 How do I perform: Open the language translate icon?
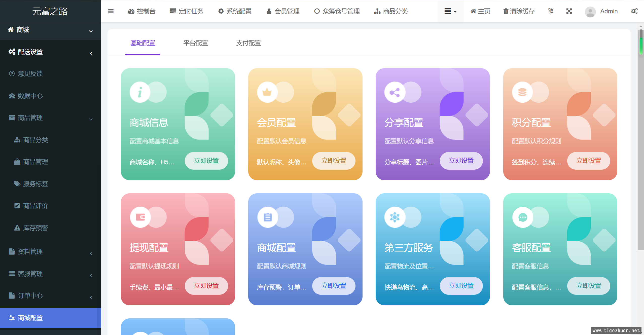[551, 11]
